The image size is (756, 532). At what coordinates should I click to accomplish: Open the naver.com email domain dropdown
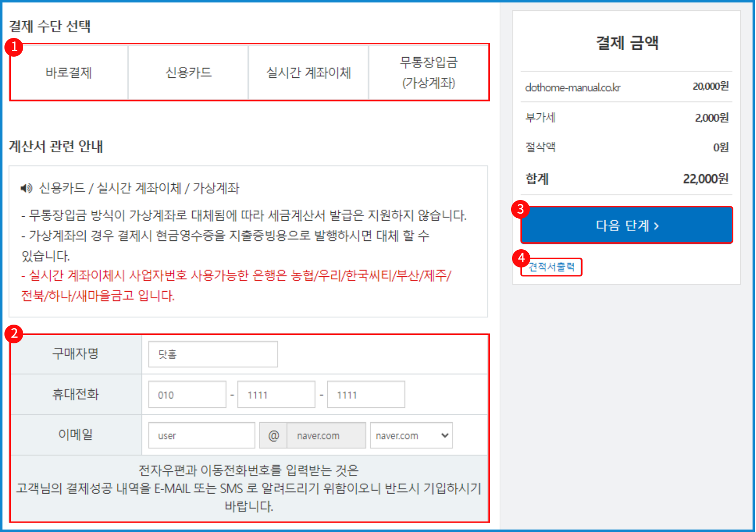(411, 435)
